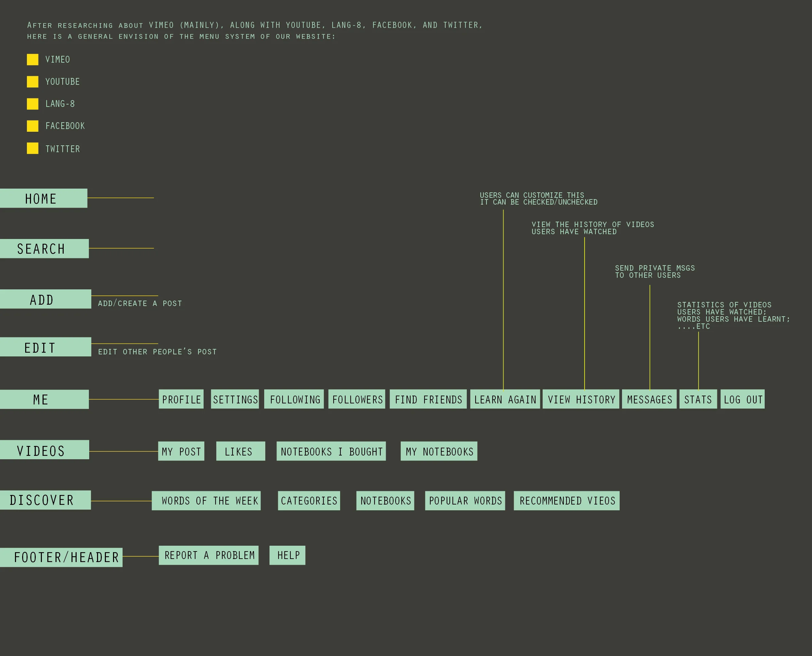Select WORDS OF THE WEEK box

tap(206, 501)
